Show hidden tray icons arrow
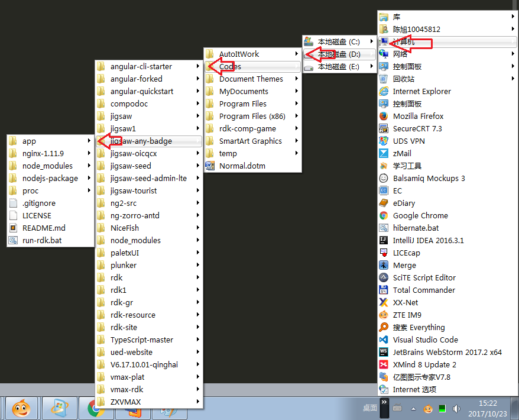The height and width of the screenshot is (420, 519). tap(413, 409)
